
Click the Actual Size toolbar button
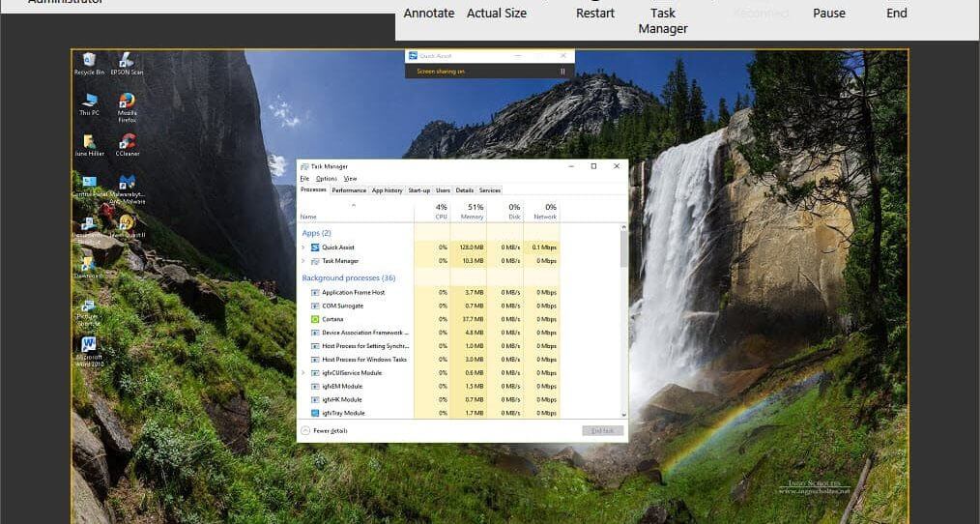496,14
